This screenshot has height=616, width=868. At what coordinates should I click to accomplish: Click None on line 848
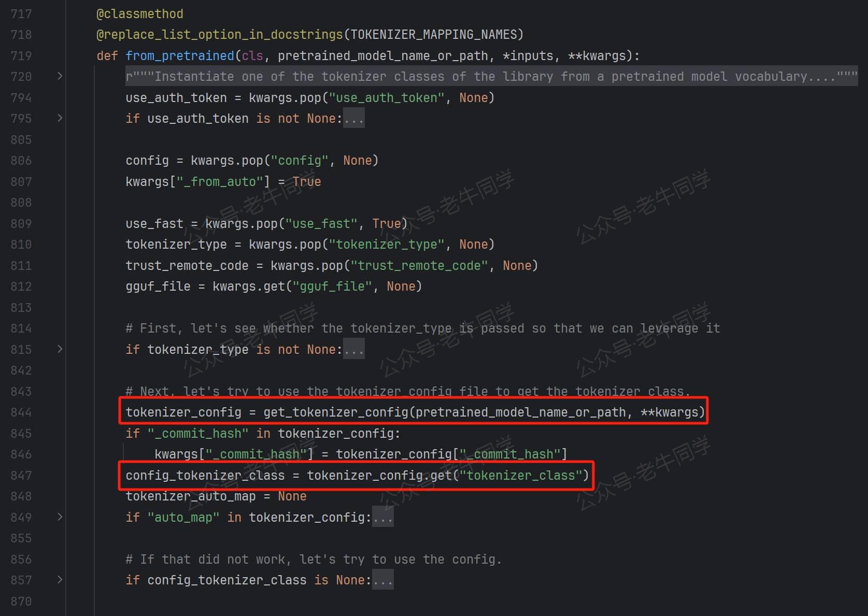(x=292, y=496)
